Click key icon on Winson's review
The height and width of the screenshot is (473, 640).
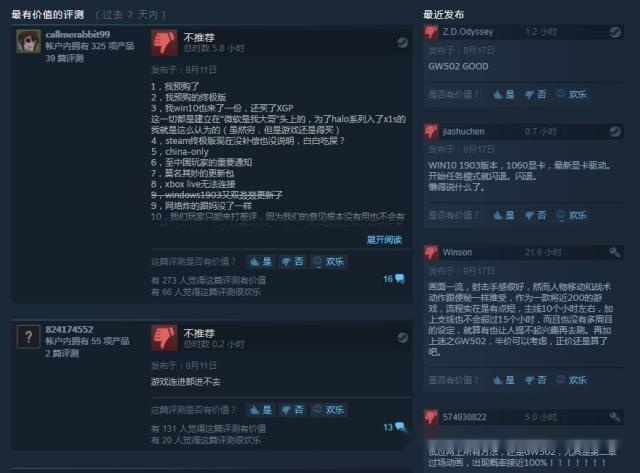click(x=615, y=252)
